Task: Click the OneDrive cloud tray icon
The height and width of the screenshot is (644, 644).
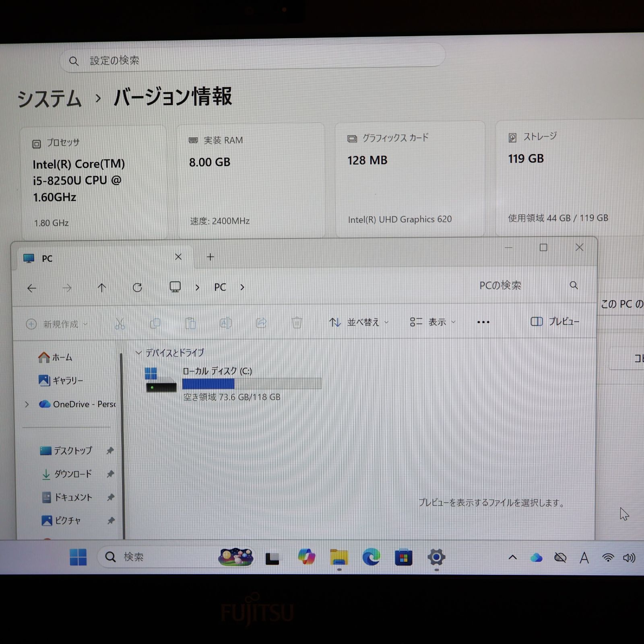Action: click(536, 557)
